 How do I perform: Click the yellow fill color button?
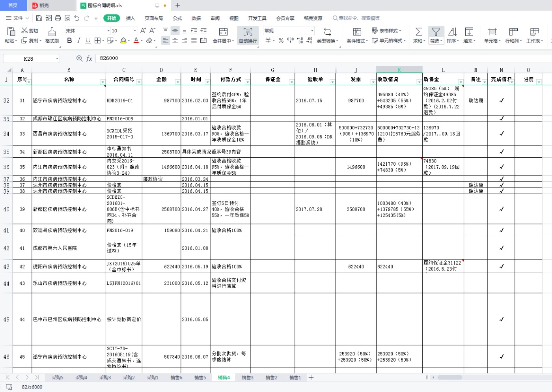click(123, 41)
